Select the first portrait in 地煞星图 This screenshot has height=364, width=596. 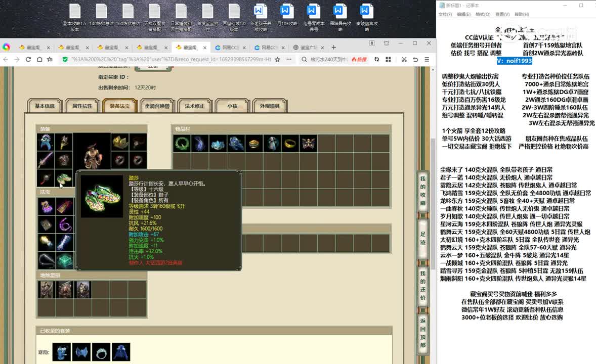point(47,290)
